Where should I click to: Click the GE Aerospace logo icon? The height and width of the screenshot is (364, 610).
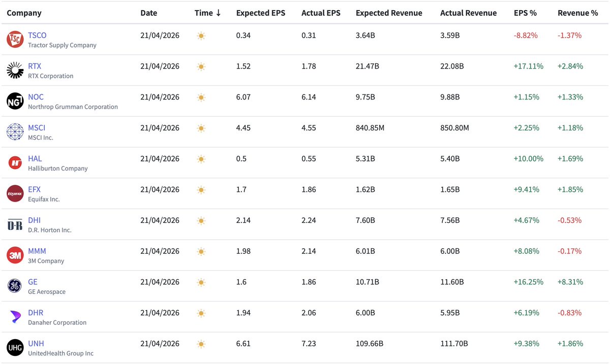pos(15,286)
